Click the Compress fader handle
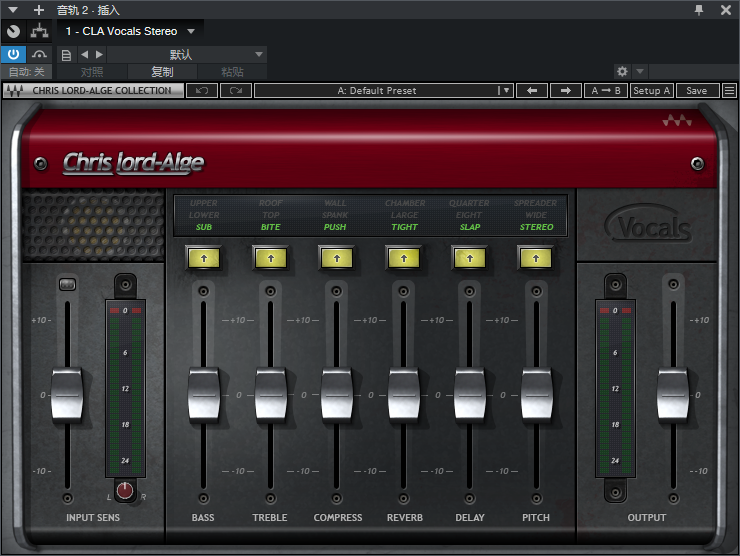This screenshot has height=556, width=740. tap(337, 395)
